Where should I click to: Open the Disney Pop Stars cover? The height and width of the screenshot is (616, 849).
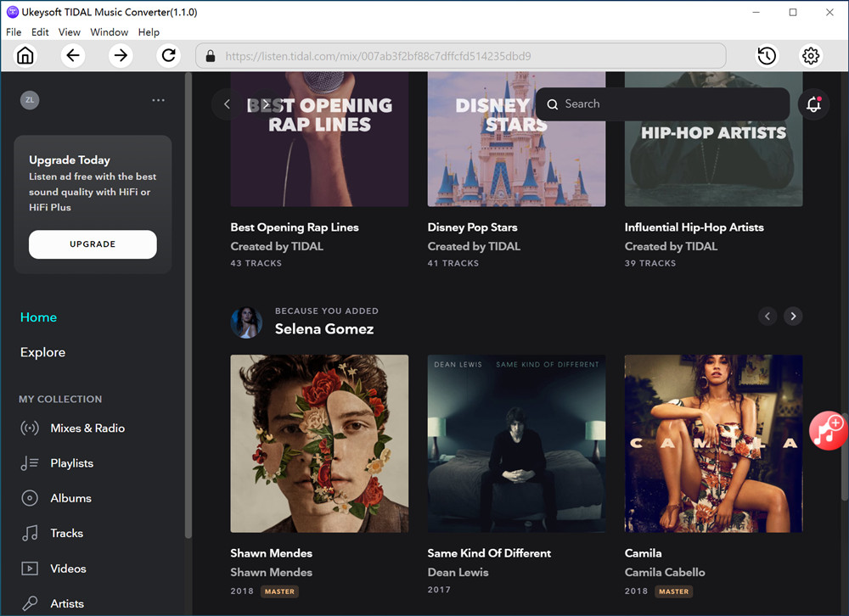click(516, 139)
